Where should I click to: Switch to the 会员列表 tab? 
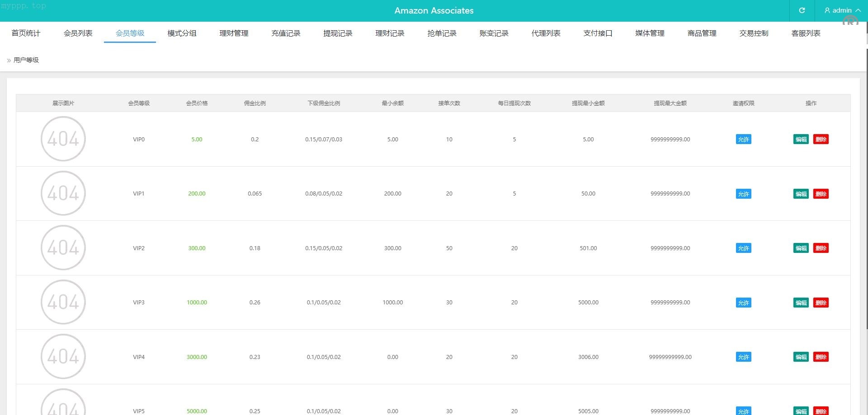78,33
